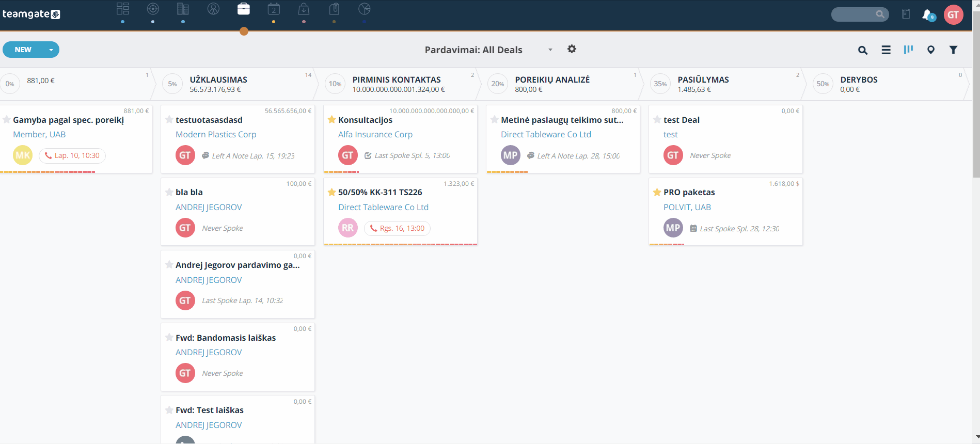The width and height of the screenshot is (980, 444).
Task: Toggle star on Konsultacijos deal
Action: (x=332, y=120)
